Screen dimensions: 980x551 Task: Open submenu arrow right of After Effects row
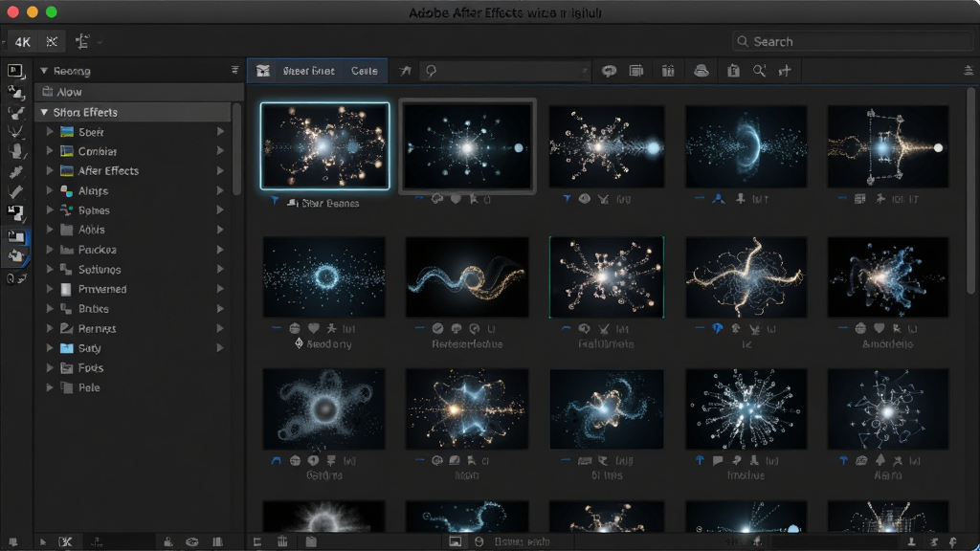(220, 170)
